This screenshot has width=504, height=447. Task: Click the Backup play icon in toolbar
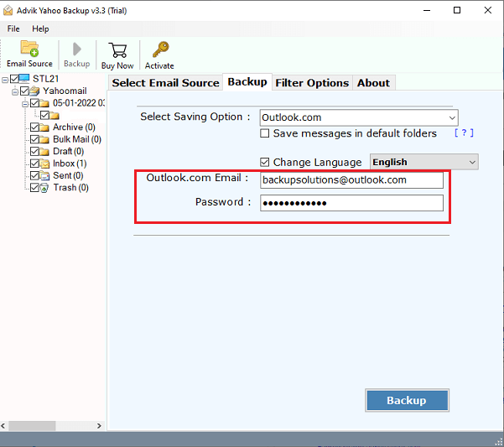tap(76, 49)
